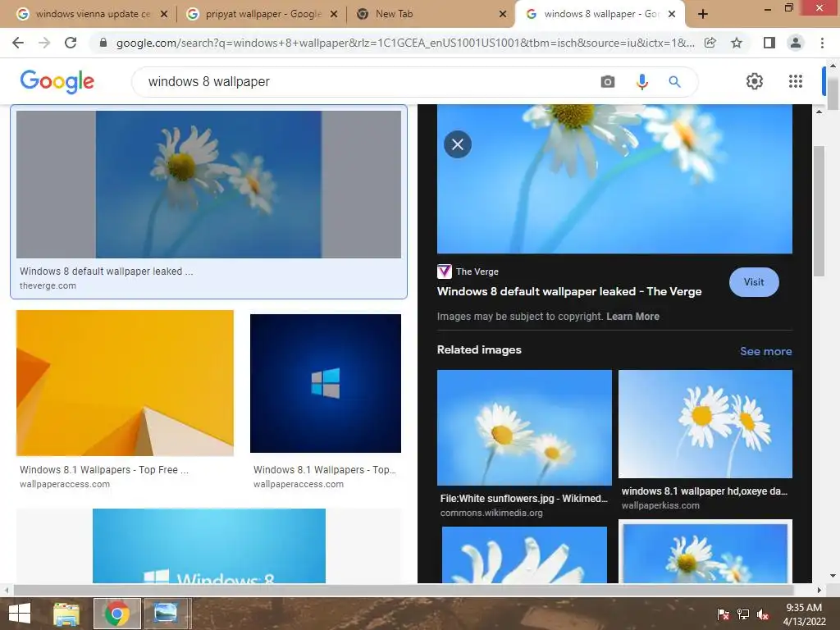This screenshot has height=630, width=840.
Task: Open a new browser tab
Action: (703, 14)
